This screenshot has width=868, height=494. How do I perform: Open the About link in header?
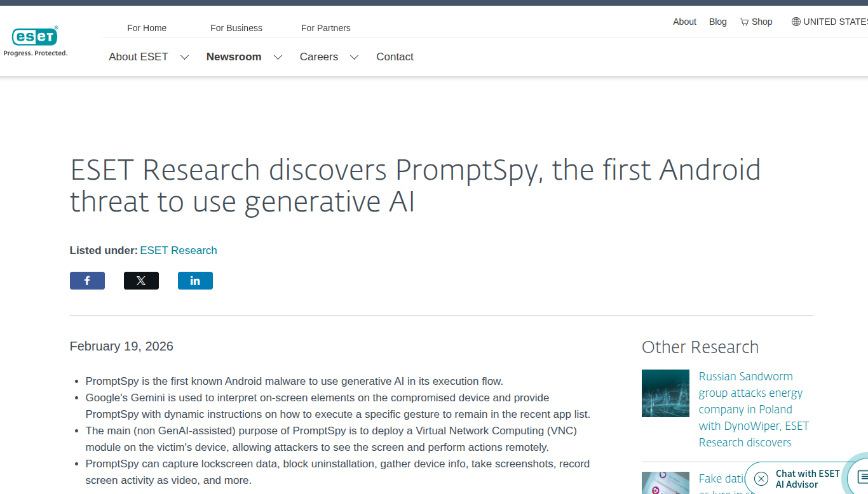pyautogui.click(x=684, y=22)
